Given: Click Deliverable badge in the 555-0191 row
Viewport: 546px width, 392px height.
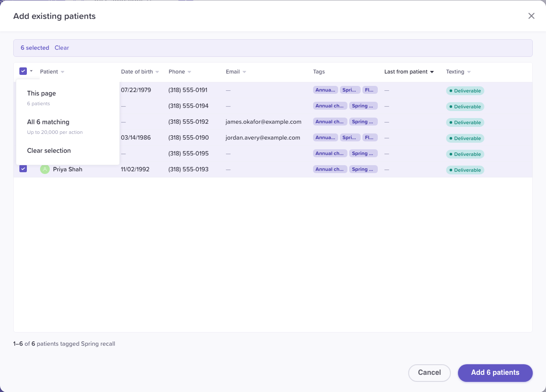Looking at the screenshot, I should [465, 91].
